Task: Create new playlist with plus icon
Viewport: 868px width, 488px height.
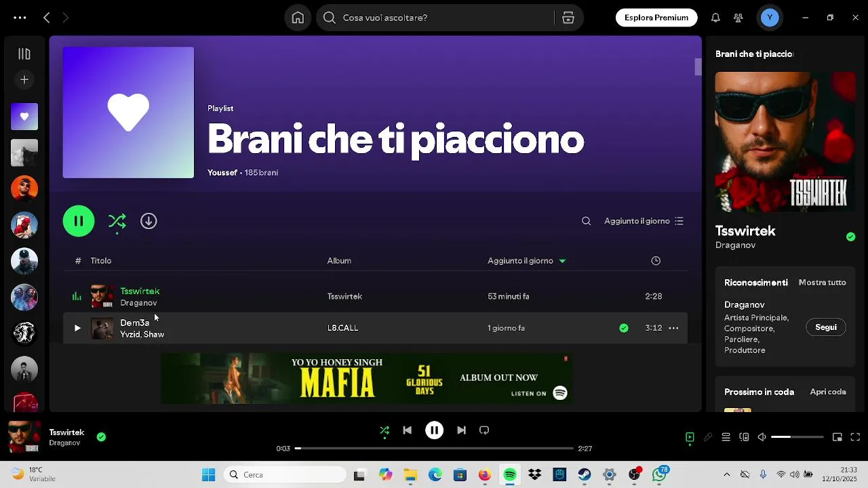Action: [24, 80]
